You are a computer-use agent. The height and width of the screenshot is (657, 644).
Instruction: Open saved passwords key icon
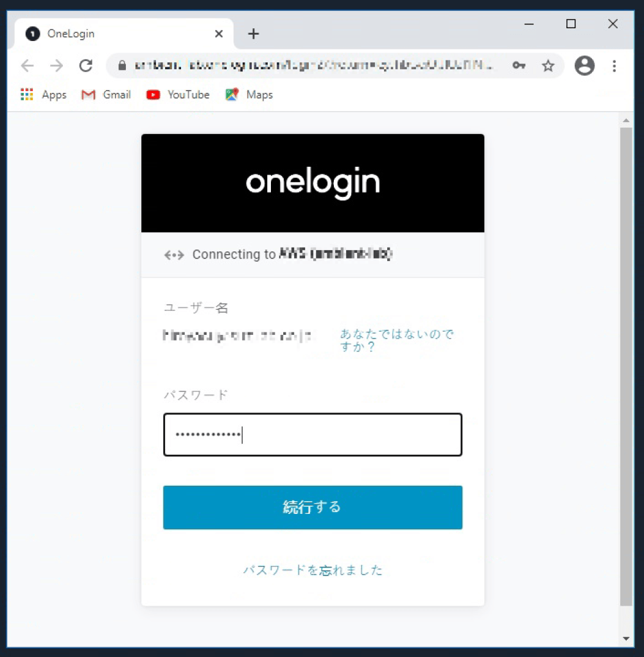pos(519,65)
